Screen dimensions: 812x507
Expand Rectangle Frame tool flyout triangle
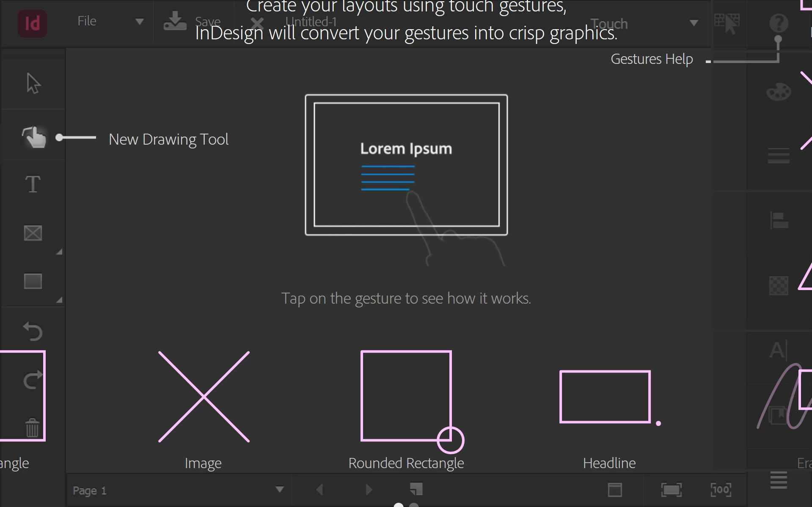click(x=59, y=252)
